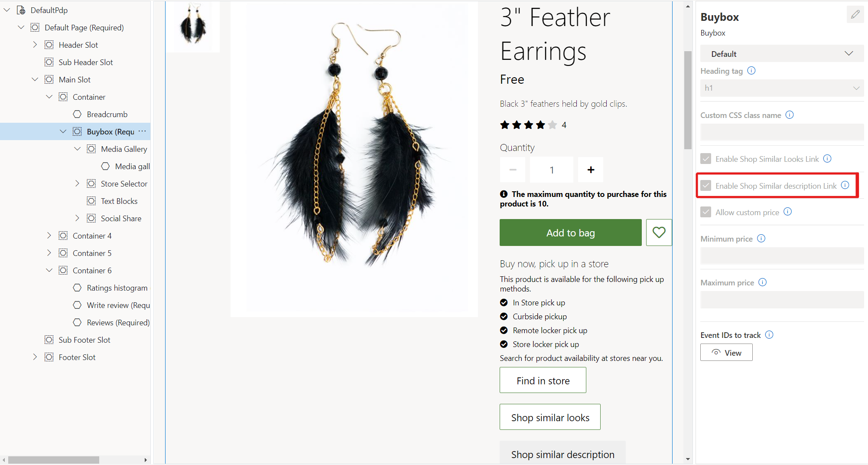The image size is (868, 465).
Task: Click the pencil edit icon in the Buybox panel
Action: [x=855, y=14]
